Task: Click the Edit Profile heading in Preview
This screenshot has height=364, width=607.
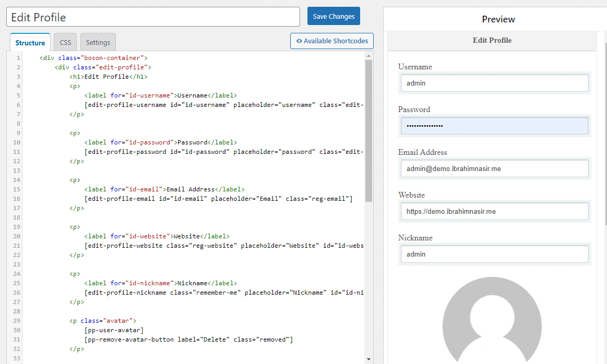Action: coord(492,40)
